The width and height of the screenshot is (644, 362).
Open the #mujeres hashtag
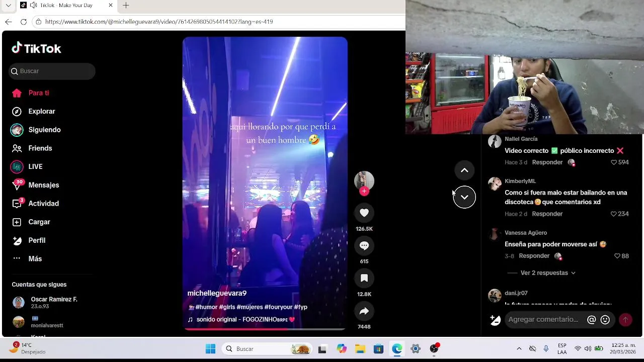click(x=250, y=307)
